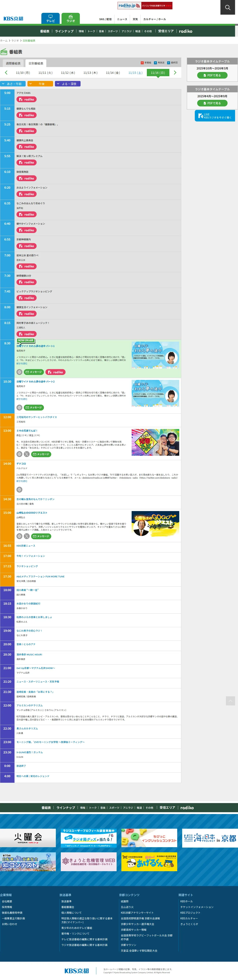Screen dimensions: 238x980
Task: Expand 続きを読む for パート2 description
Action: coord(22,399)
